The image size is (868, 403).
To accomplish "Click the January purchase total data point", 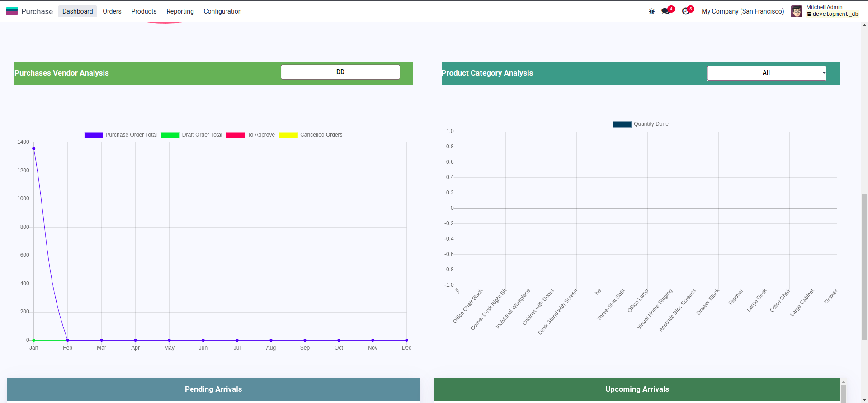I will pos(34,148).
